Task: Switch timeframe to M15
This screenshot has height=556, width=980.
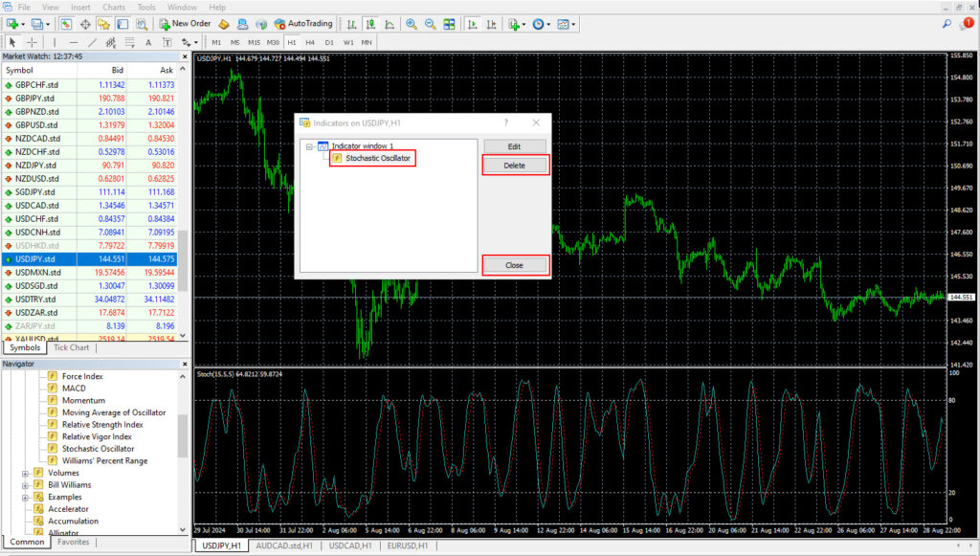Action: [x=254, y=42]
